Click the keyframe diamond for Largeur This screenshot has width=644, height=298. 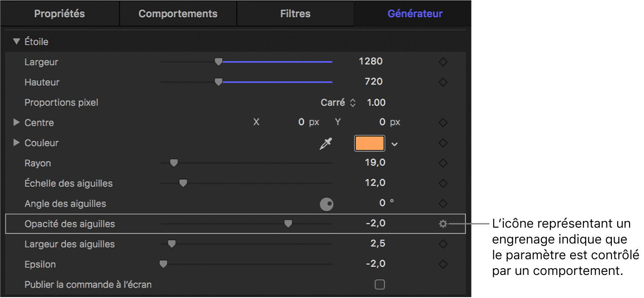coord(443,62)
